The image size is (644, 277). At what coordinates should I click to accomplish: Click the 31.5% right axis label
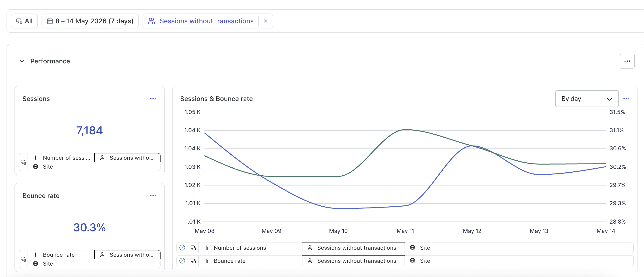[617, 112]
